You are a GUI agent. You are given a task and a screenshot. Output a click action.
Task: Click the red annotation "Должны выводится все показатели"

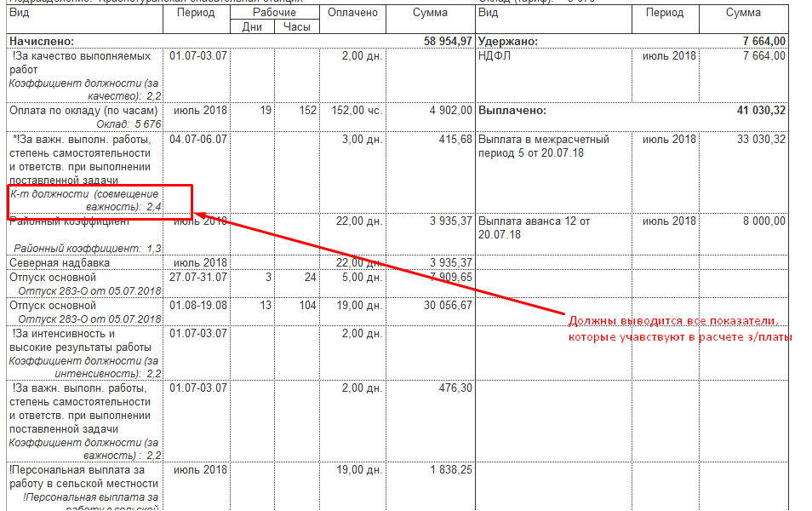674,321
